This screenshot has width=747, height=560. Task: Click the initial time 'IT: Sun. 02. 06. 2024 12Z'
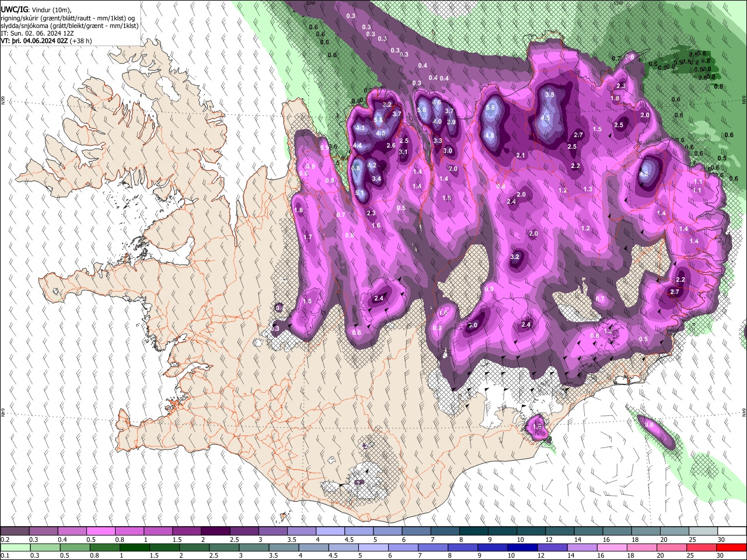click(37, 33)
